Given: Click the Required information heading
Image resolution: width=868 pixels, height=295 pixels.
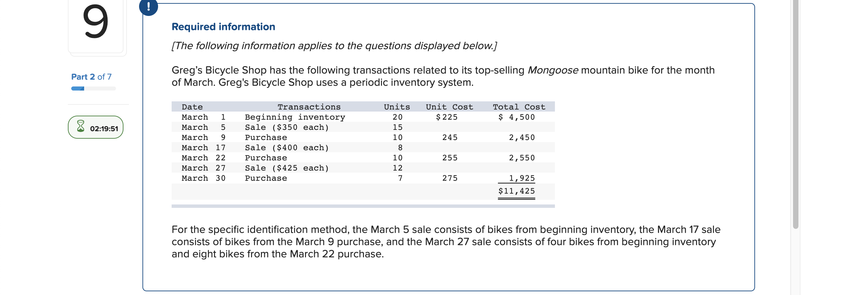Looking at the screenshot, I should pos(223,26).
